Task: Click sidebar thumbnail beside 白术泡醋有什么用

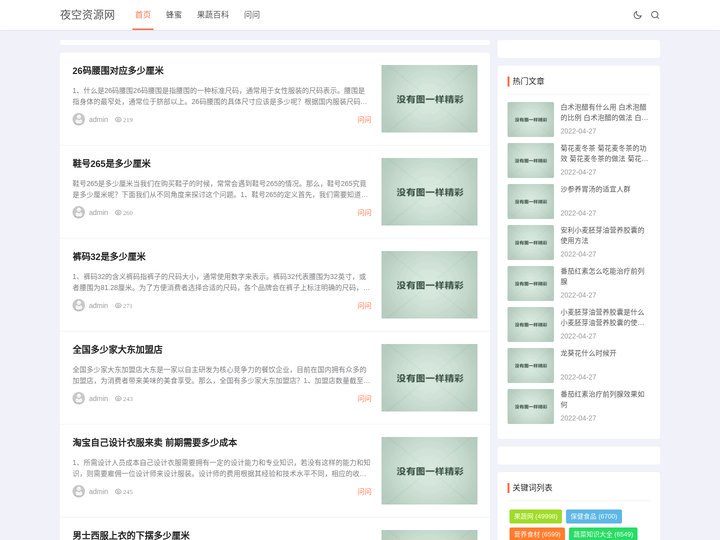Action: [x=530, y=119]
